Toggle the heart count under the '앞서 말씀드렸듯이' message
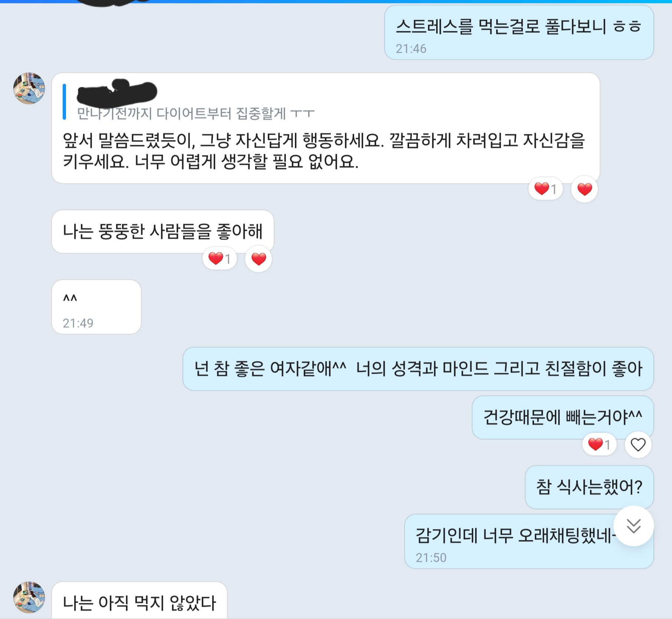This screenshot has width=672, height=619. pos(546,189)
